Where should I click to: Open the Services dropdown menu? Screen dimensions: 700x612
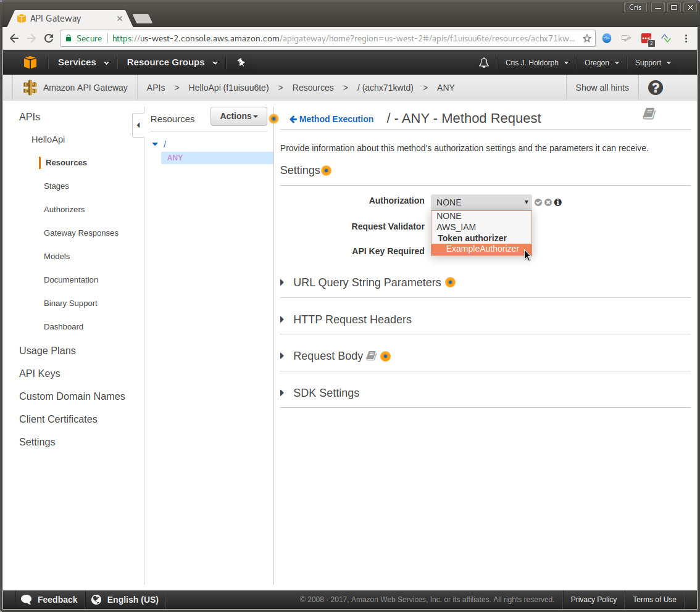coord(83,62)
